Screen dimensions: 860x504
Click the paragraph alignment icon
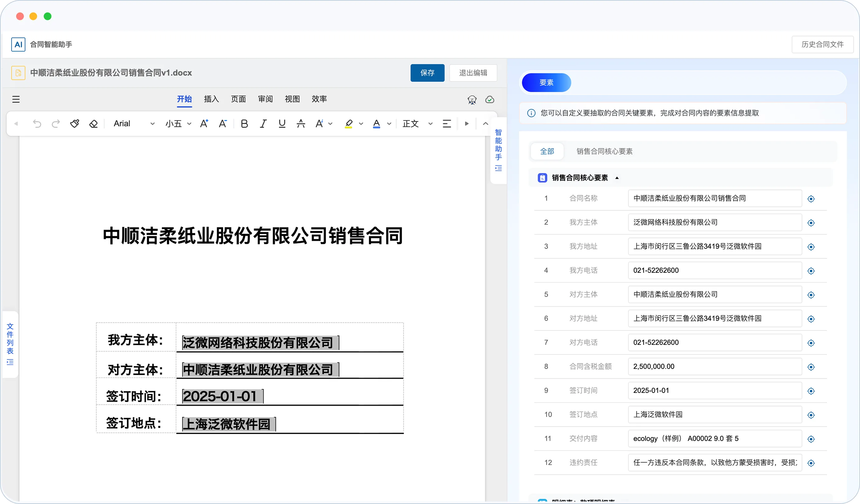click(447, 124)
